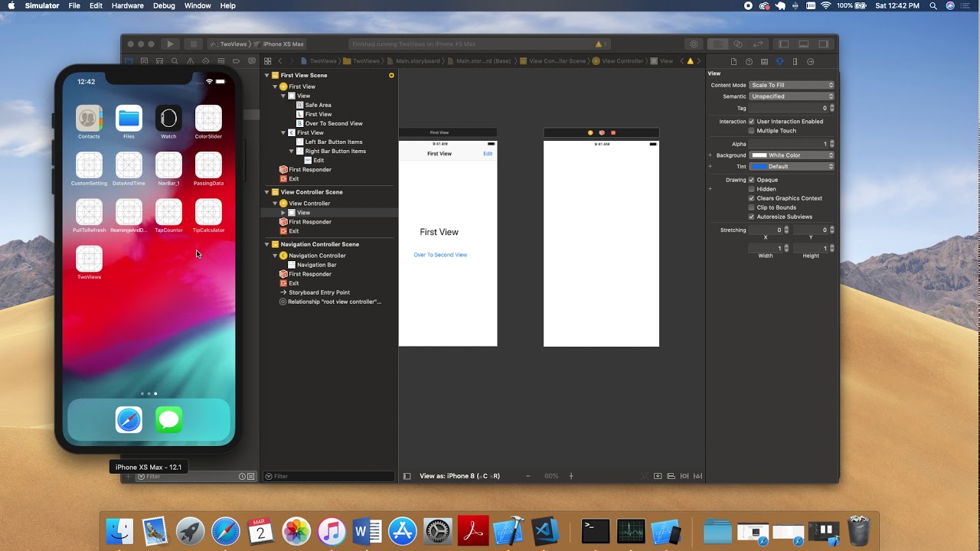The width and height of the screenshot is (980, 551).
Task: Open the Tint Default color picker
Action: tap(792, 166)
